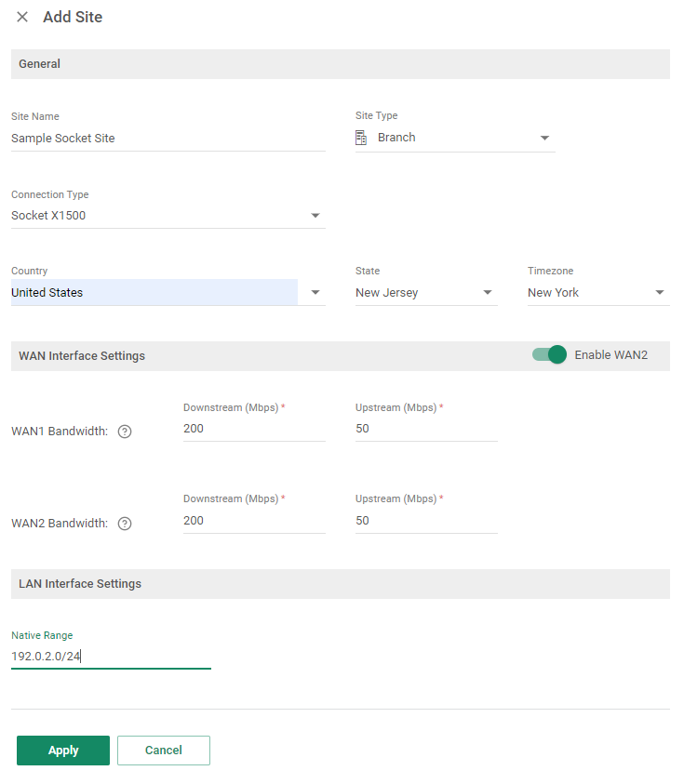This screenshot has height=784, width=684.
Task: Open the WAN1 Bandwidth help tooltip icon
Action: click(124, 431)
